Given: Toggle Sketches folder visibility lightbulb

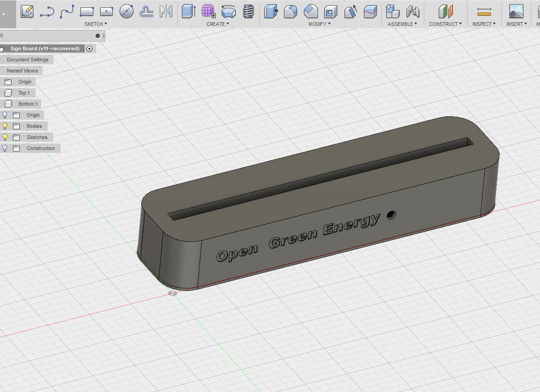Looking at the screenshot, I should 5,137.
